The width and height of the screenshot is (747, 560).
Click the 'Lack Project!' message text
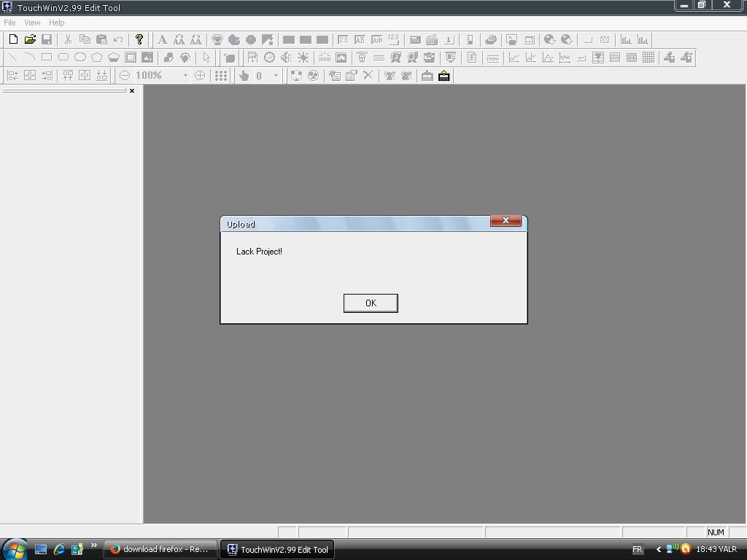pyautogui.click(x=259, y=252)
